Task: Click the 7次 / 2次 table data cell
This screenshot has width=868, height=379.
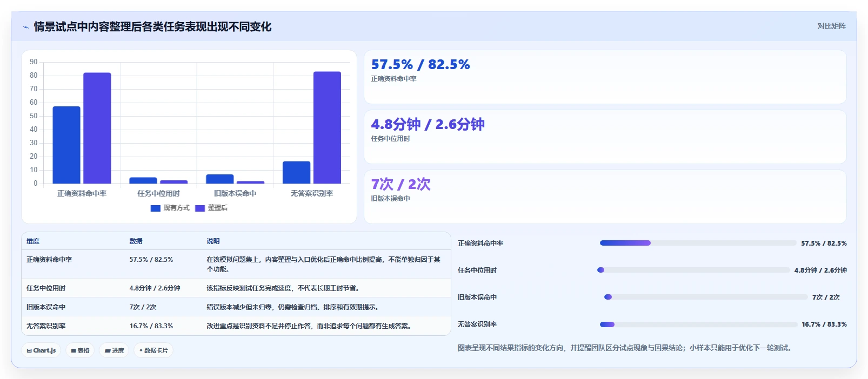Action: click(x=143, y=307)
